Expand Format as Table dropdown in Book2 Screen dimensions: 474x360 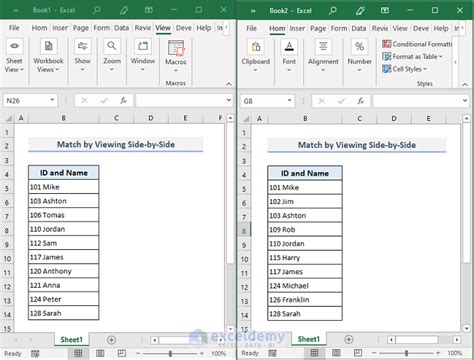[x=413, y=57]
